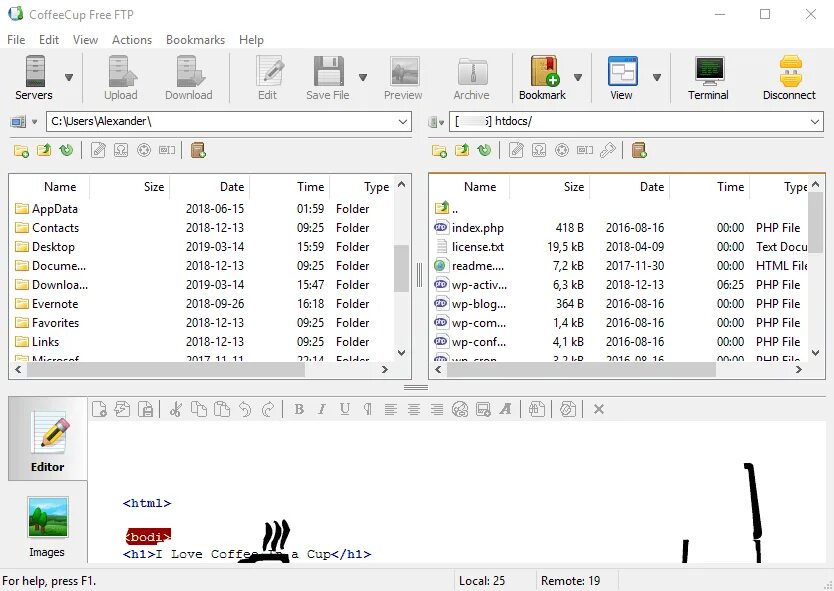Viewport: 834px width, 591px height.
Task: Undo in the editor toolbar
Action: point(245,409)
